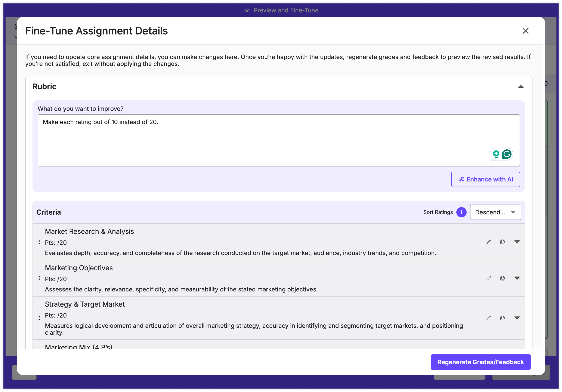Grab drag handle for Strategy & Target Market
This screenshot has height=392, width=562.
coord(39,318)
